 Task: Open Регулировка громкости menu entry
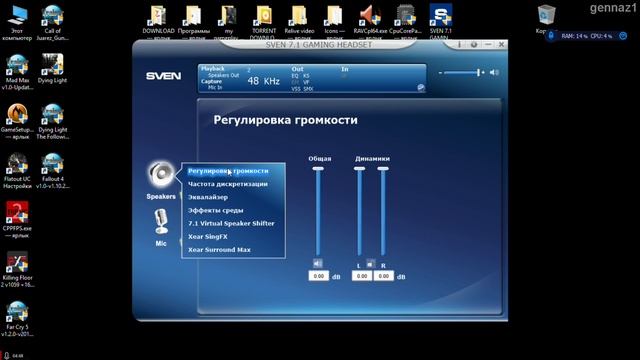click(x=228, y=171)
